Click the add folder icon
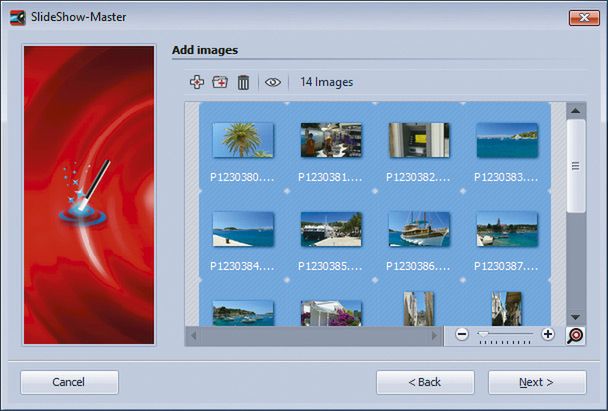The width and height of the screenshot is (608, 411). point(220,82)
